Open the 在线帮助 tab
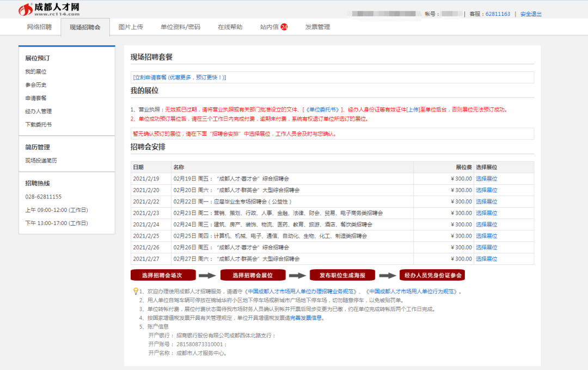The image size is (588, 370). click(x=230, y=27)
